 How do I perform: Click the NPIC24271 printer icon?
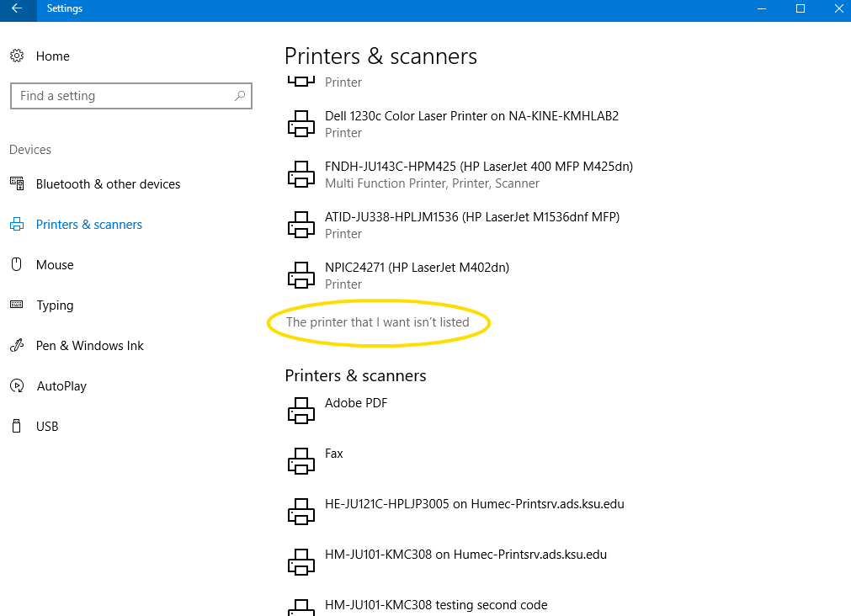coord(301,275)
